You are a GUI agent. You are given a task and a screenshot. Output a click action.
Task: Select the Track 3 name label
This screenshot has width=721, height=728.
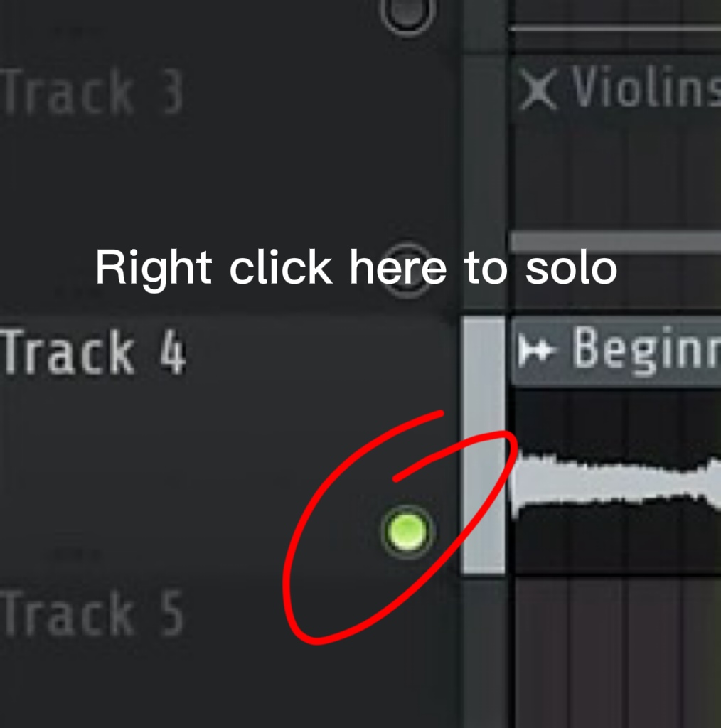pos(92,91)
